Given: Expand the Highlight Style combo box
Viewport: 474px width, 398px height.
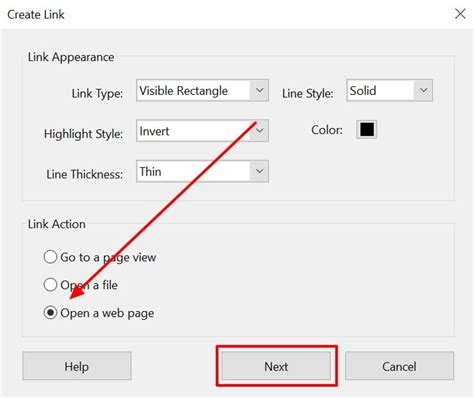Looking at the screenshot, I should coord(202,131).
